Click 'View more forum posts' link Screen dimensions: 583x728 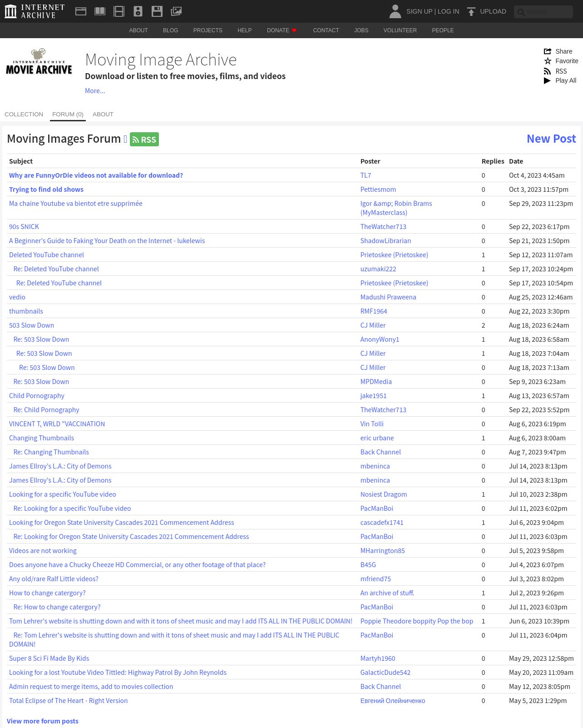(43, 721)
